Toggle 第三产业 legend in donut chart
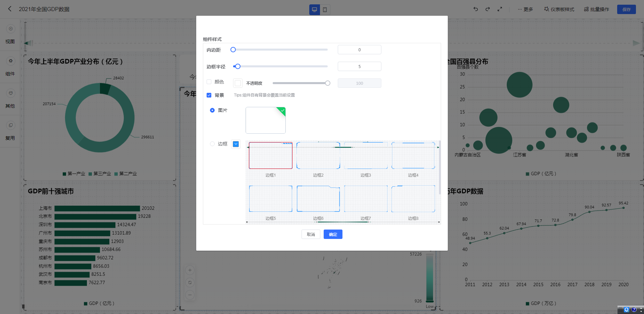This screenshot has width=644, height=314. coord(100,174)
